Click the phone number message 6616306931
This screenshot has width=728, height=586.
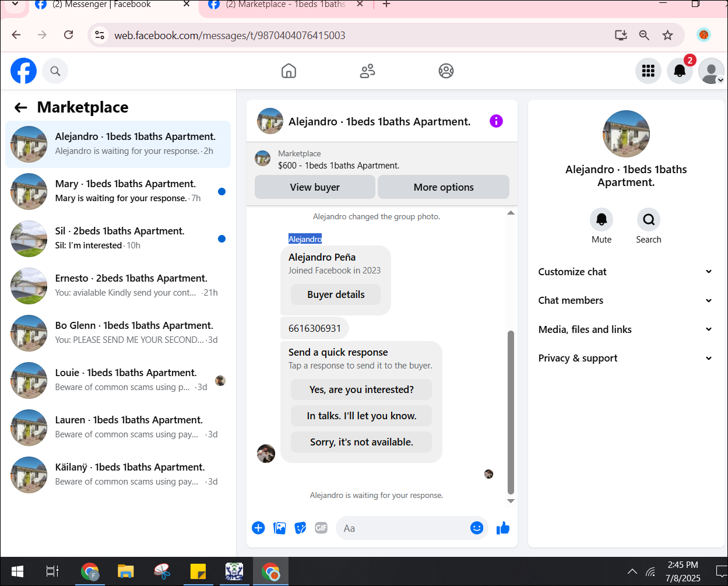click(x=315, y=328)
